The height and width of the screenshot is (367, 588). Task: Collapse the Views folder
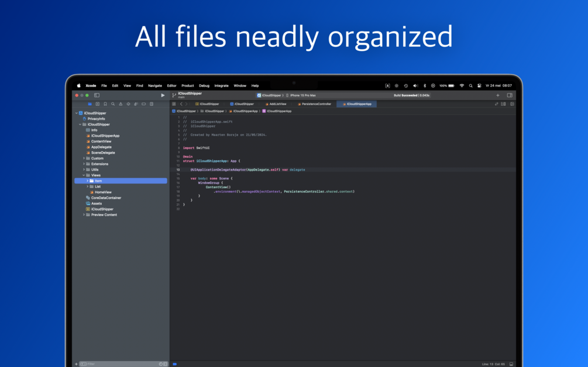pyautogui.click(x=84, y=175)
